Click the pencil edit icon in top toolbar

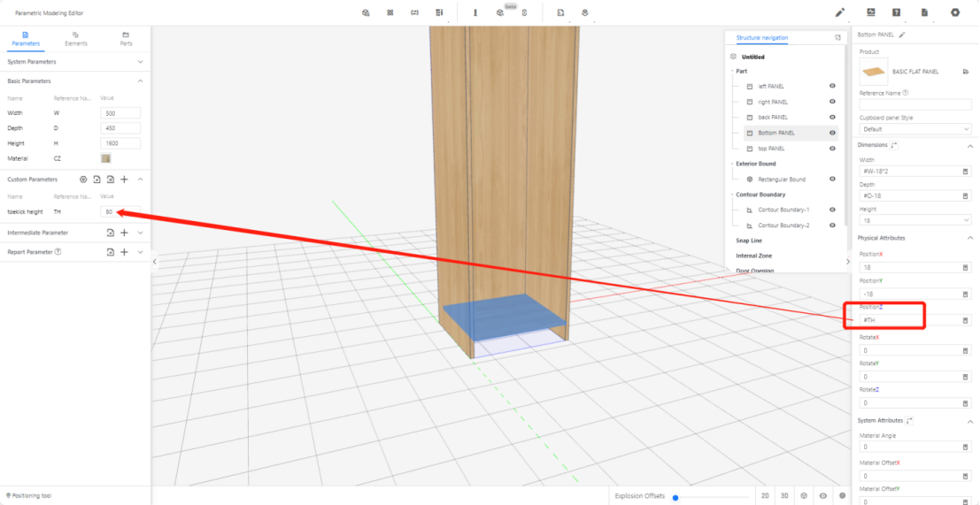pos(840,12)
